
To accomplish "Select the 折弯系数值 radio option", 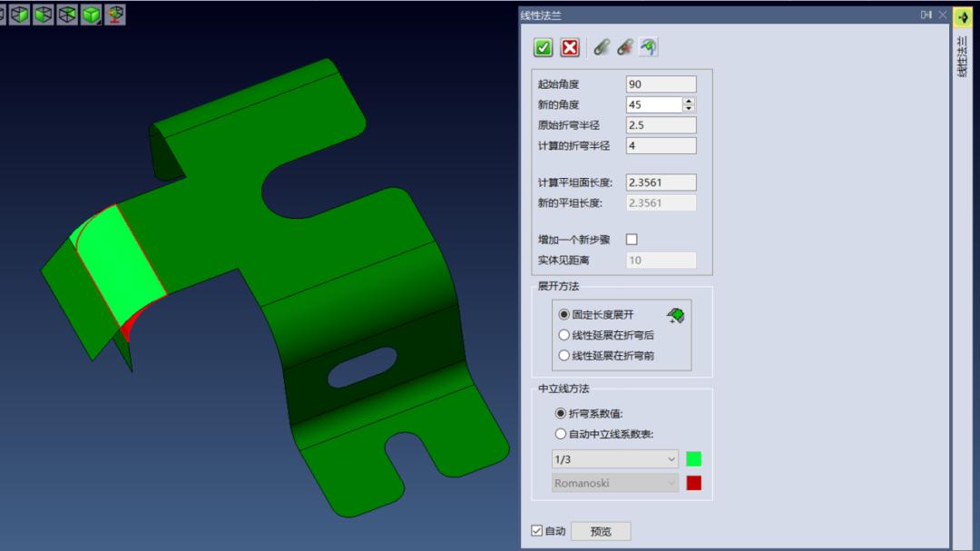I will (x=560, y=413).
